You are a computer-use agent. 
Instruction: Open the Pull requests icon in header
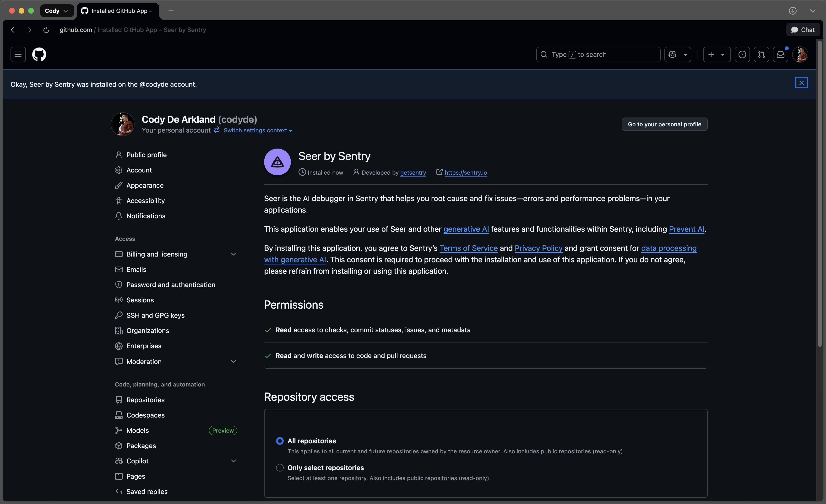coord(761,54)
